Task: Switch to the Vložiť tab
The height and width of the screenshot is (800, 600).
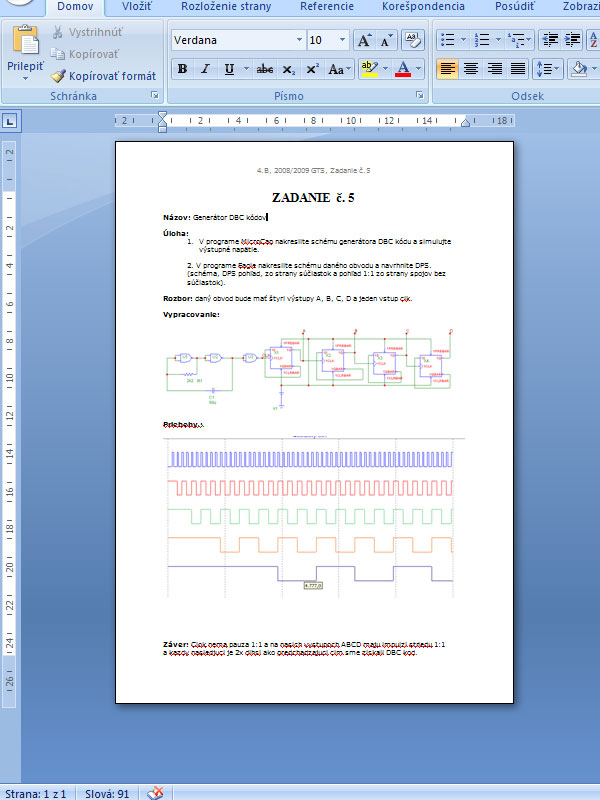Action: coord(137,7)
